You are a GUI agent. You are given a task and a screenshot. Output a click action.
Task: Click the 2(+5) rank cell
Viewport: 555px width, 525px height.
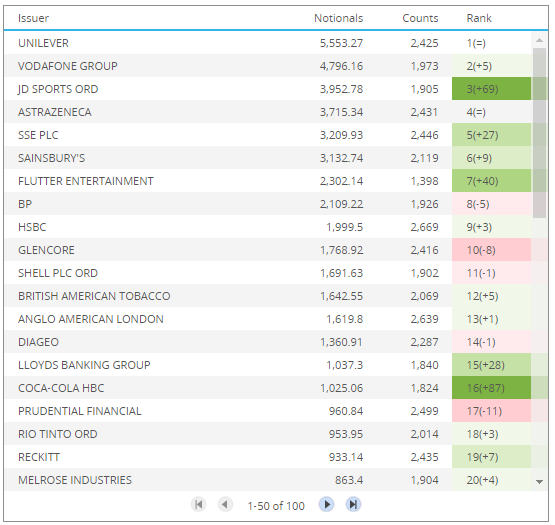click(x=491, y=66)
